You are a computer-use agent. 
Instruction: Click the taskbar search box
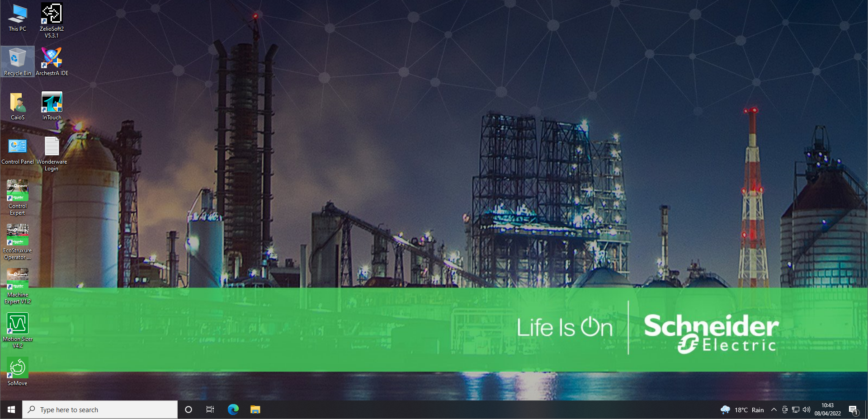coord(100,410)
